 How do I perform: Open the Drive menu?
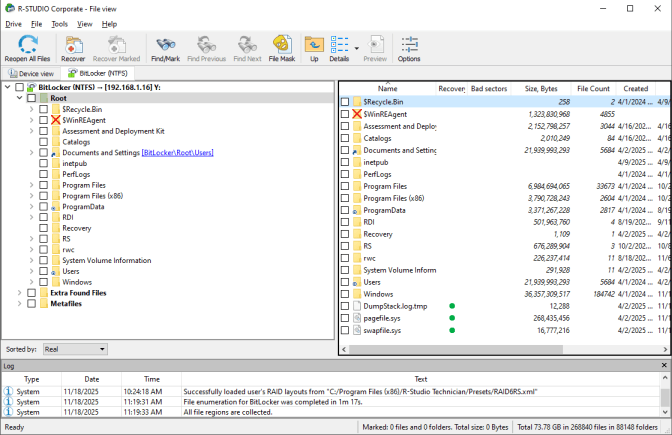click(13, 24)
